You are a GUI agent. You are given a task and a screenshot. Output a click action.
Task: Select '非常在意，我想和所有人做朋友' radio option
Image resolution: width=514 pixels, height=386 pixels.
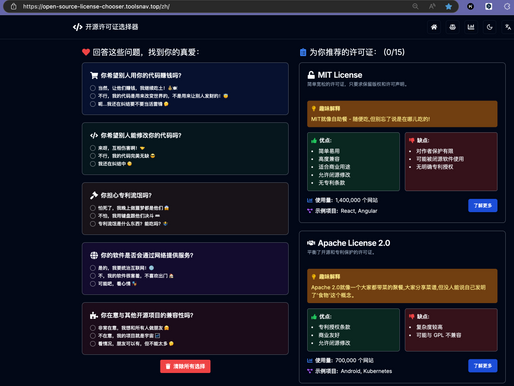pyautogui.click(x=93, y=328)
